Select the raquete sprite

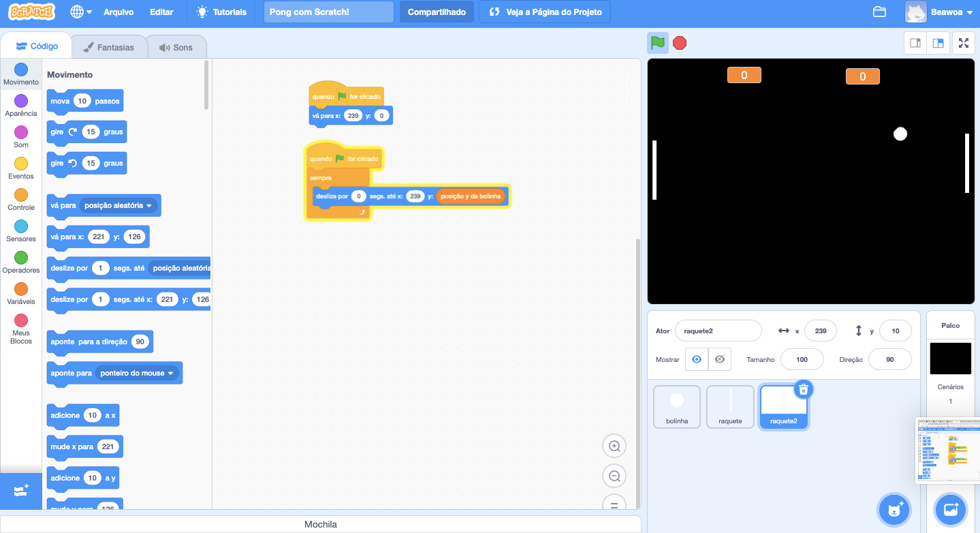click(730, 407)
